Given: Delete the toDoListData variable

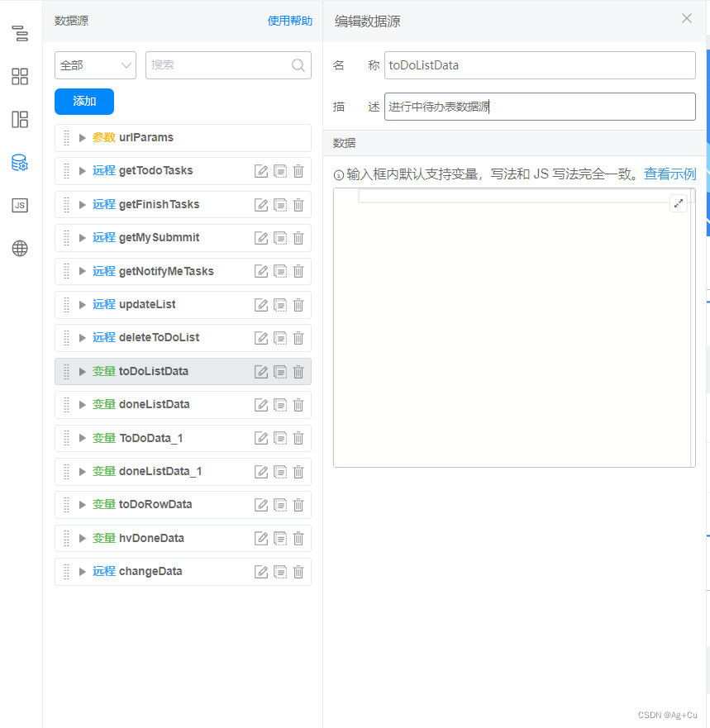Looking at the screenshot, I should tap(298, 372).
